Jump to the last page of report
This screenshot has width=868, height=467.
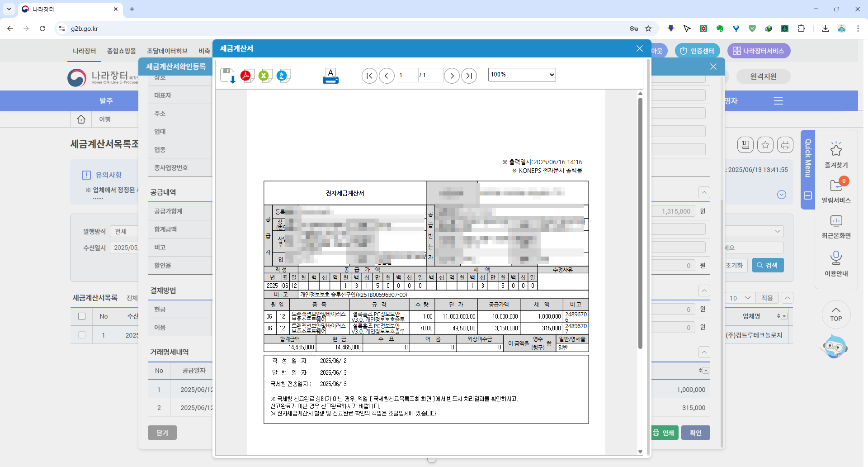[469, 76]
